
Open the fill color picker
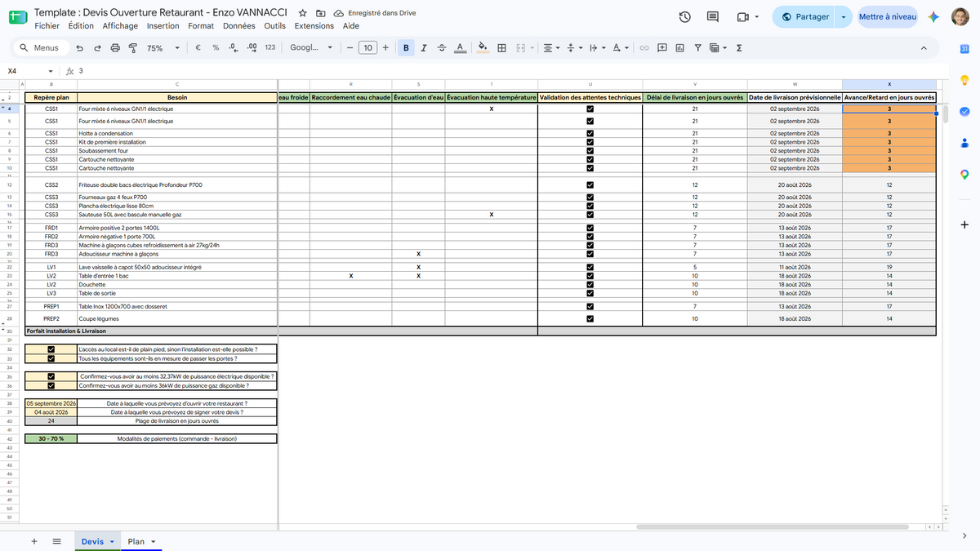[482, 48]
